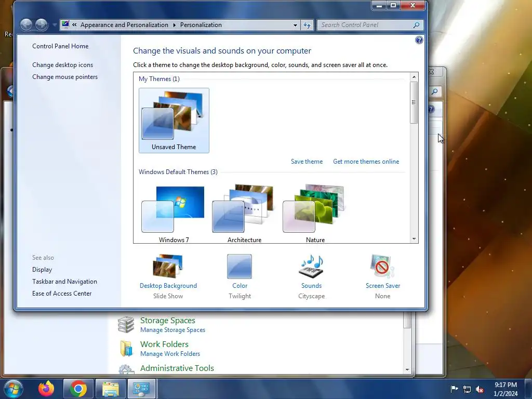
Task: Select the Unsaved Theme thumbnail
Action: click(x=174, y=121)
